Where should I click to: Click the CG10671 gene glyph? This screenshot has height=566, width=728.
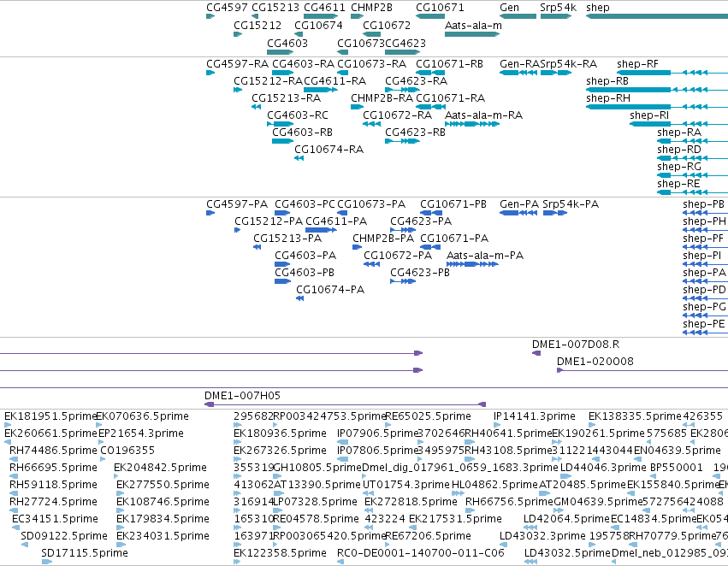[x=430, y=16]
